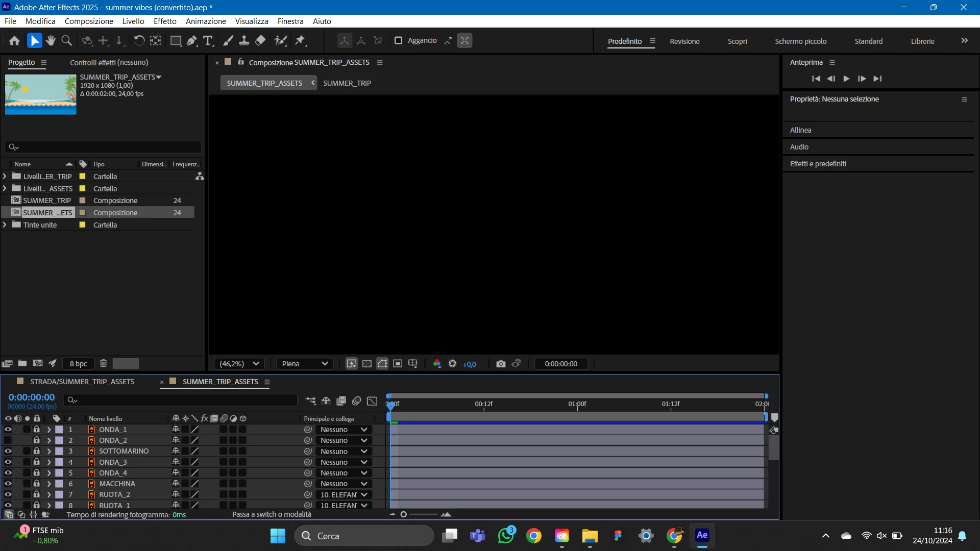Select the Pen tool
Screen dimensions: 980x551
click(192, 41)
